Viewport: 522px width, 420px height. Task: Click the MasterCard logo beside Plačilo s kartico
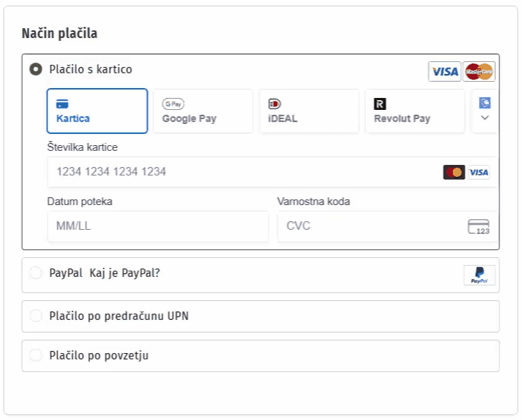pos(480,71)
